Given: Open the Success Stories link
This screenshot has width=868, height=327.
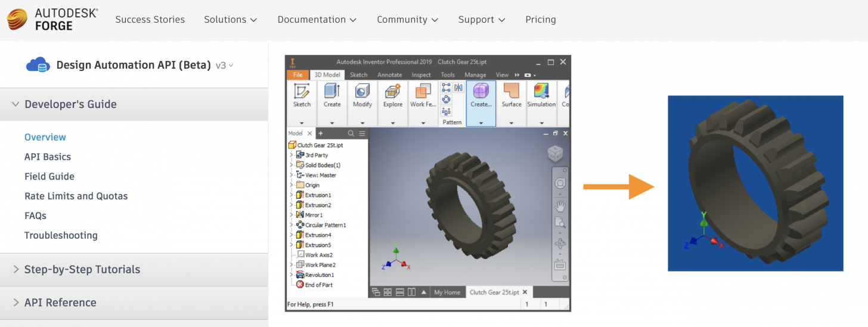Looking at the screenshot, I should (x=150, y=20).
